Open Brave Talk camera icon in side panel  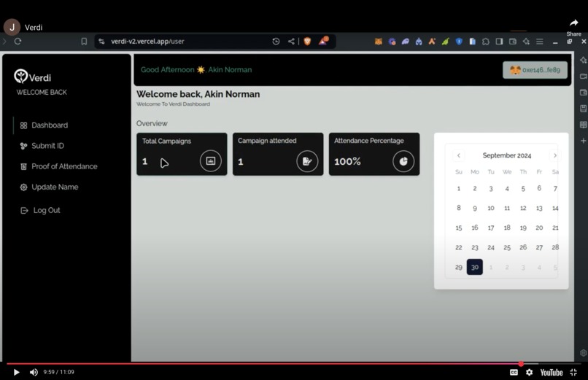tap(583, 77)
